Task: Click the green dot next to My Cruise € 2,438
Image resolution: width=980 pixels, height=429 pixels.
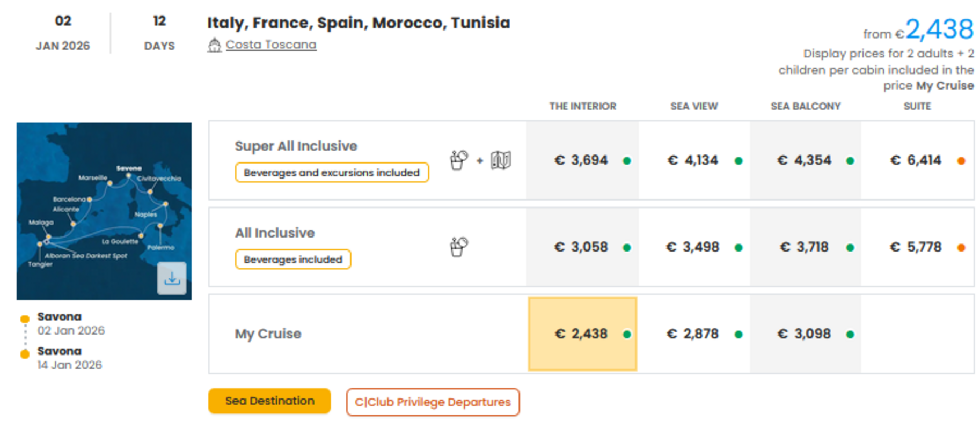Action: (x=627, y=334)
